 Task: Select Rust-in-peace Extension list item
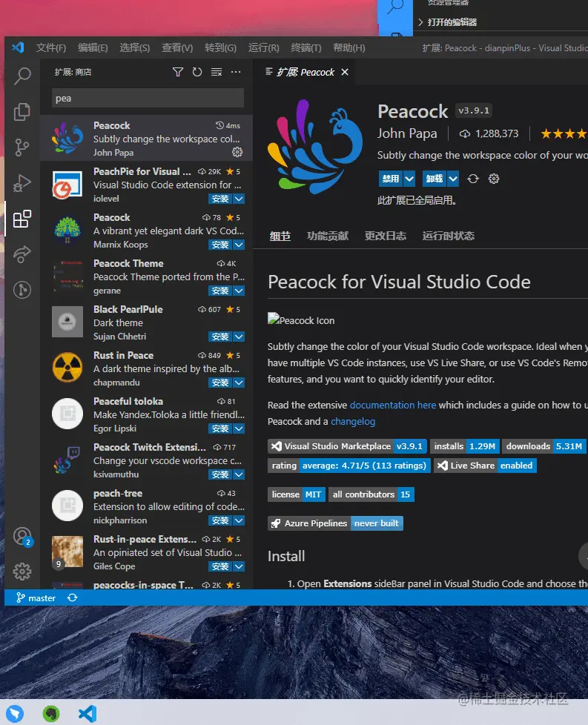tap(146, 552)
